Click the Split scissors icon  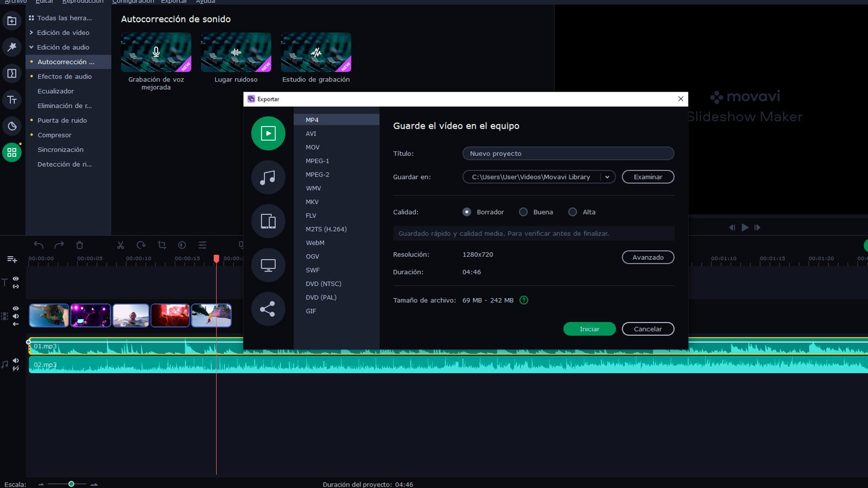(x=120, y=245)
